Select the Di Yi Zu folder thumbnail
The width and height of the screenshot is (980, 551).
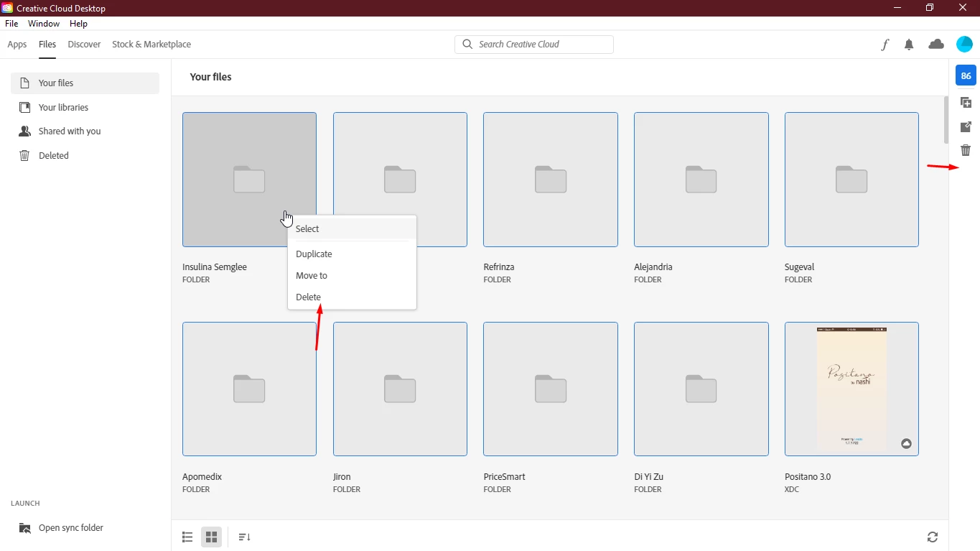click(x=701, y=389)
